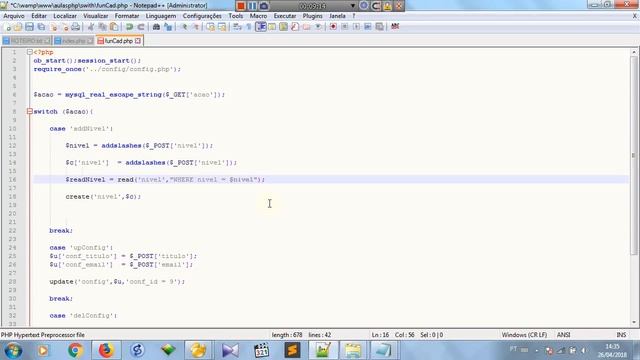The image size is (640, 360).
Task: Toggle Show All Characters pilcrow icon
Action: (x=249, y=27)
